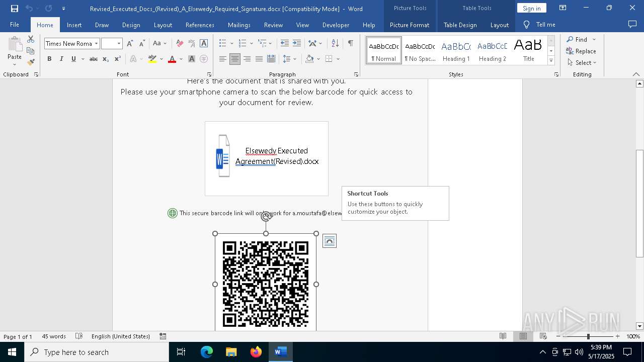Click Replace in Editing group
The image size is (644, 362).
coord(581,51)
